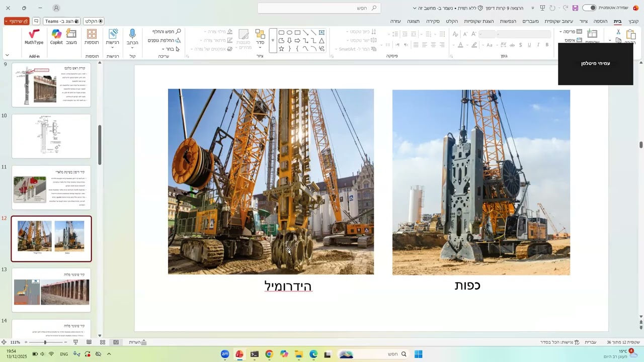
Task: Open the Designer (מעצב) pane
Action: click(71, 37)
